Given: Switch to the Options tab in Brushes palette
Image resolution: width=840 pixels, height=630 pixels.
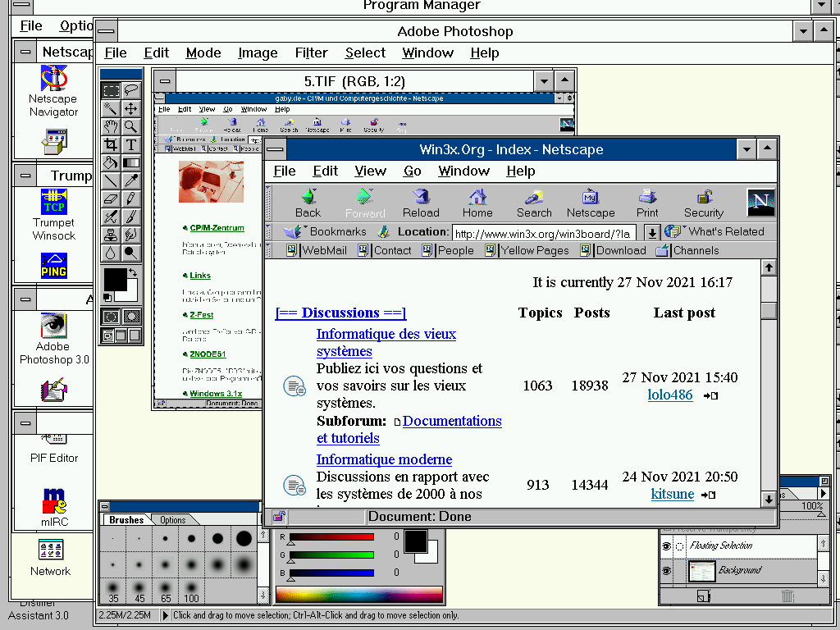Looking at the screenshot, I should point(172,519).
